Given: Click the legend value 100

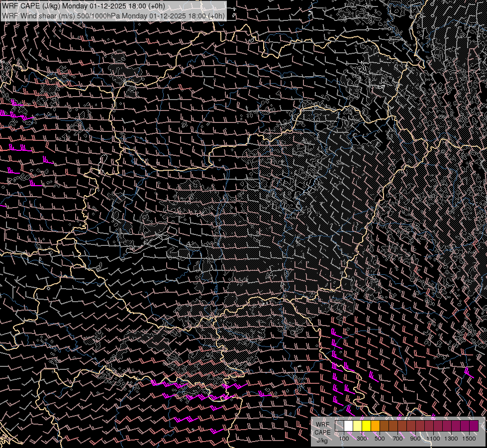Looking at the screenshot, I should click(344, 439).
